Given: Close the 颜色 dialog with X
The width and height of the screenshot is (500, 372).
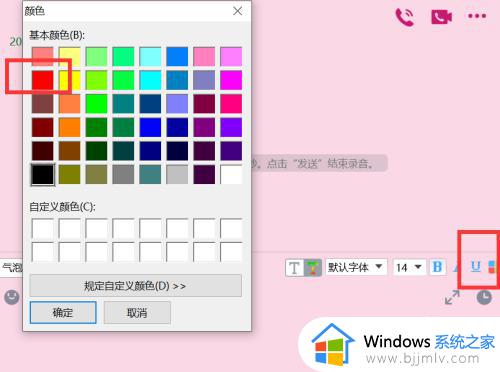Looking at the screenshot, I should (237, 11).
